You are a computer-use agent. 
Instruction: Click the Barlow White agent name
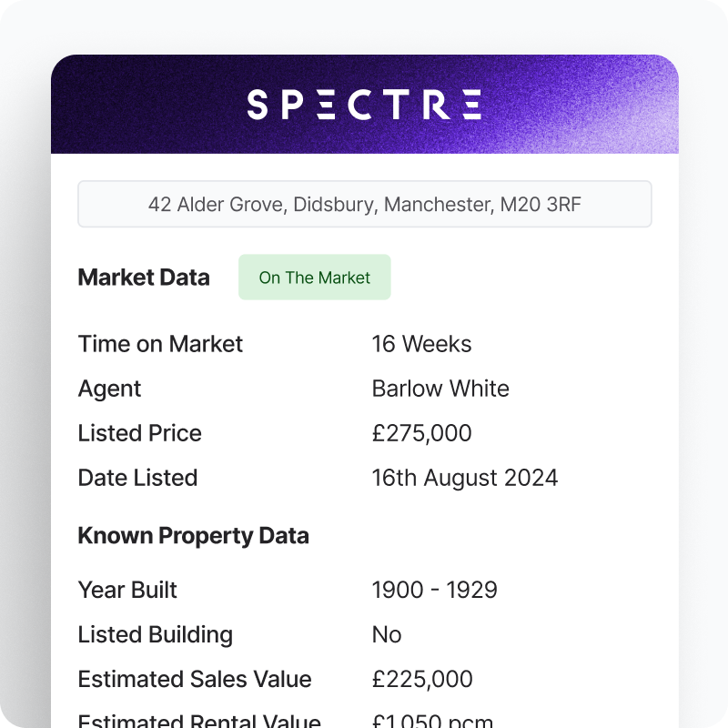point(440,389)
